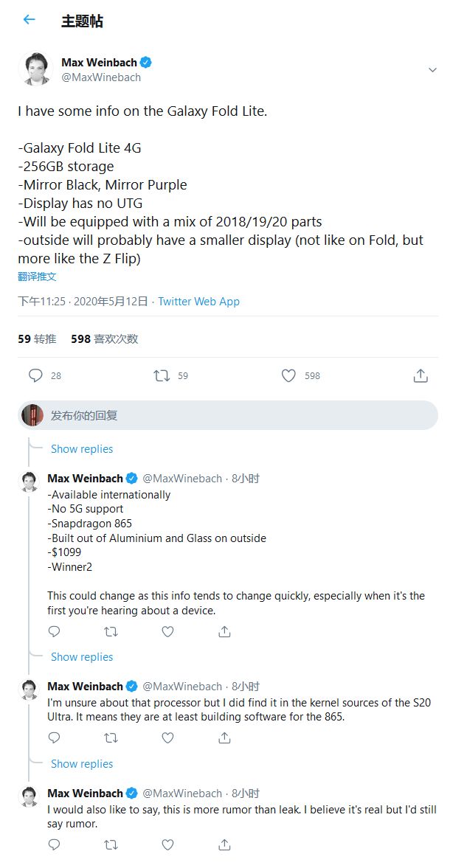Reply to the last rumor tweet
This screenshot has width=467, height=868.
coord(54,844)
